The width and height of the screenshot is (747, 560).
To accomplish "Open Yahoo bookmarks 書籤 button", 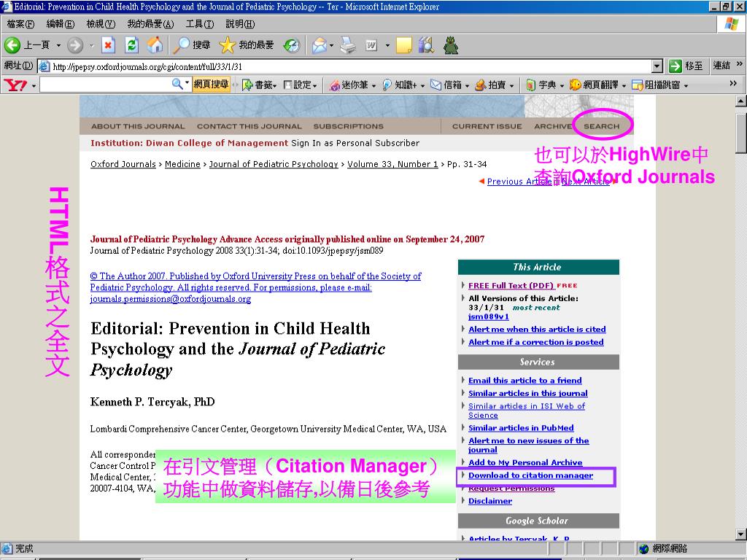I will (259, 85).
